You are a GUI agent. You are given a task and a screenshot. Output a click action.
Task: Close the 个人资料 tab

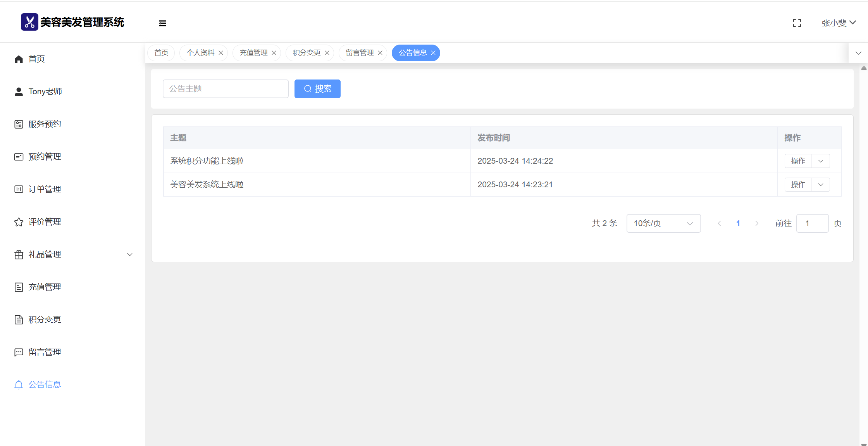click(221, 53)
